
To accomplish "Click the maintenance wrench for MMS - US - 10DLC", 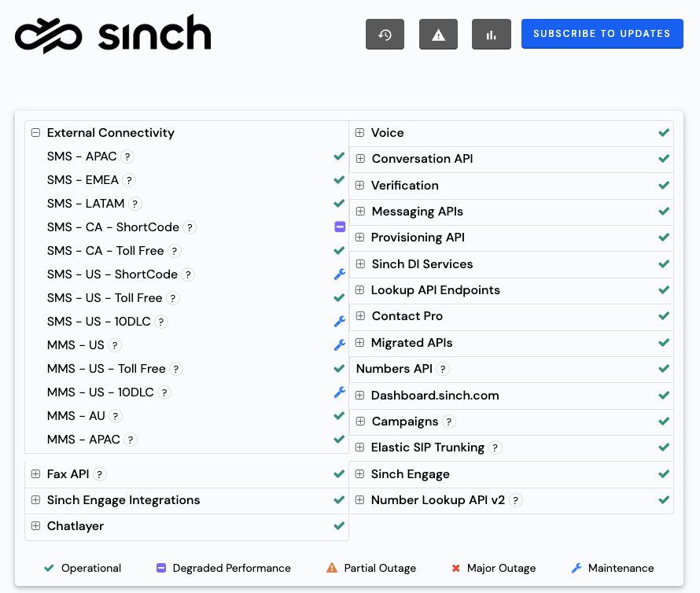I will [340, 392].
